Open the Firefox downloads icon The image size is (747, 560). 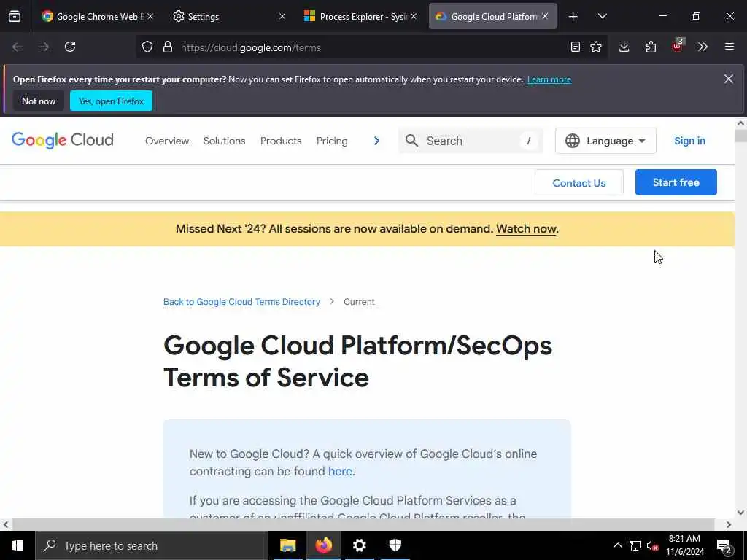624,47
